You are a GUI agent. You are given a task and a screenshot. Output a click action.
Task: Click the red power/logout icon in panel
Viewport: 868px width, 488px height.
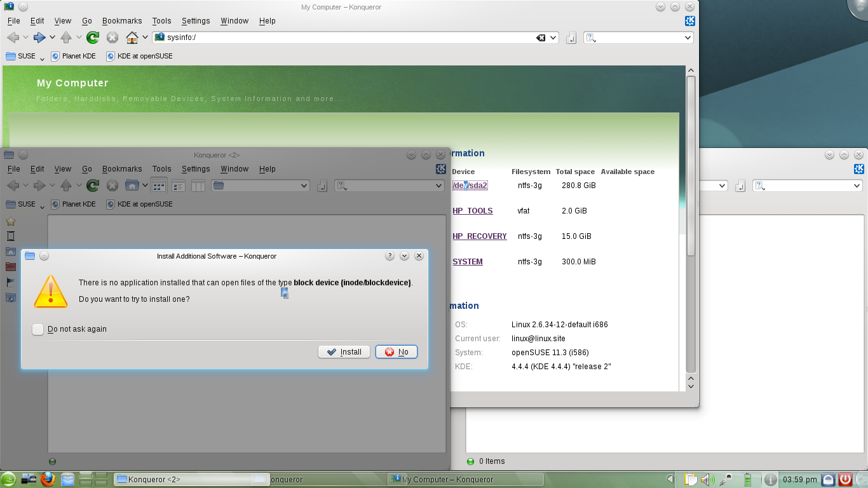coord(845,479)
